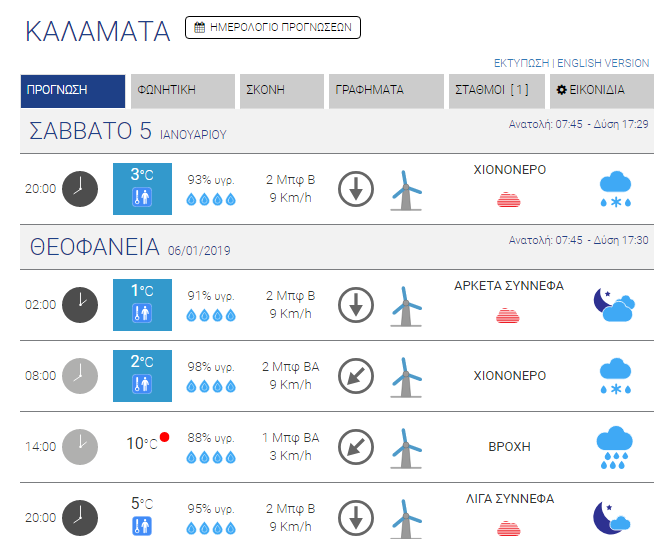Click the 1°C temperature box at 02:00
669x539 pixels.
point(143,305)
